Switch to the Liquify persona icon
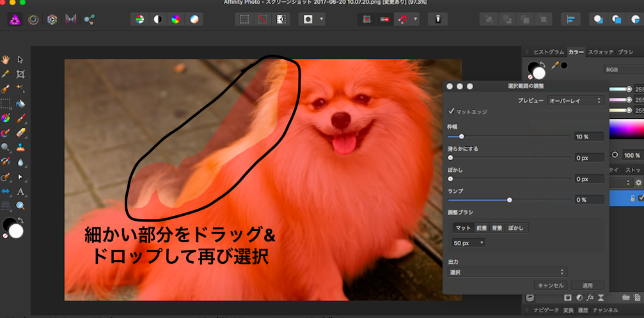 (x=33, y=19)
